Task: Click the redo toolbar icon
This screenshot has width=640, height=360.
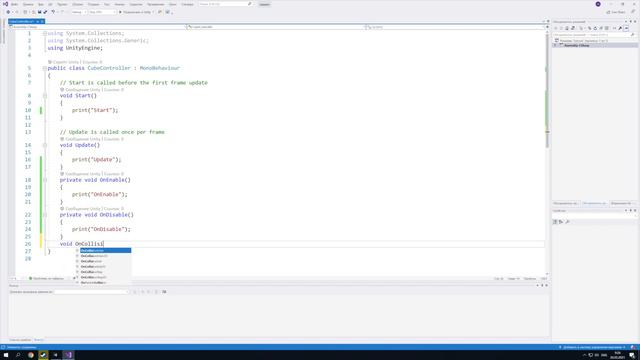Action: click(62, 12)
